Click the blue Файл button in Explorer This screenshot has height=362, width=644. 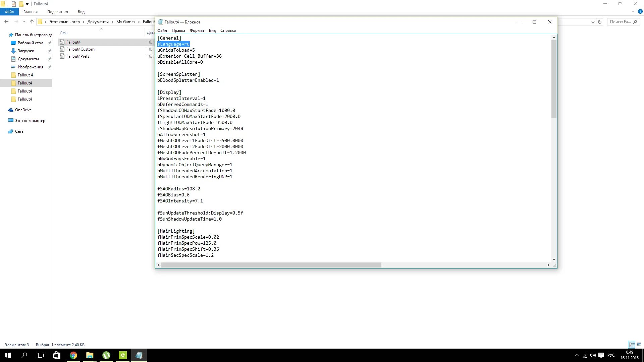[9, 12]
